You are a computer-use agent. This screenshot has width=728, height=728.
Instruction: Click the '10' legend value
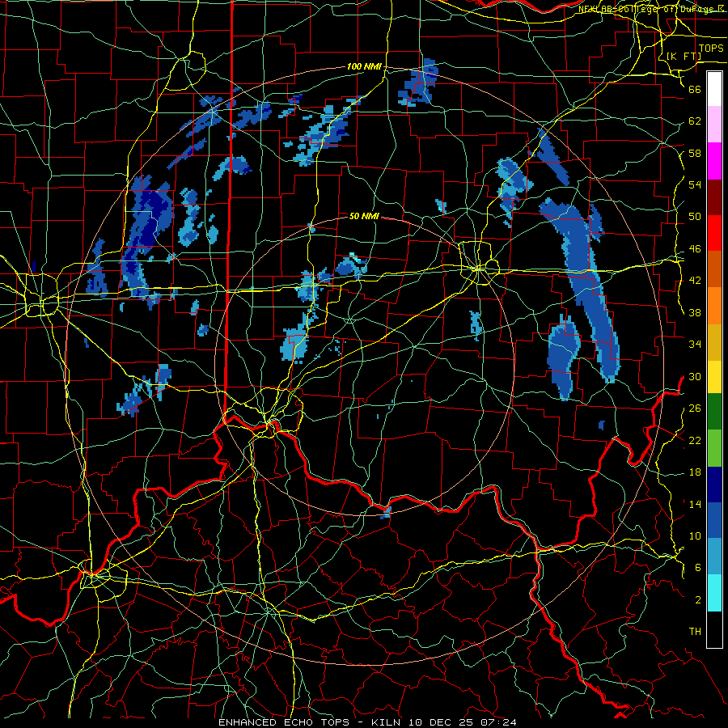tap(695, 535)
